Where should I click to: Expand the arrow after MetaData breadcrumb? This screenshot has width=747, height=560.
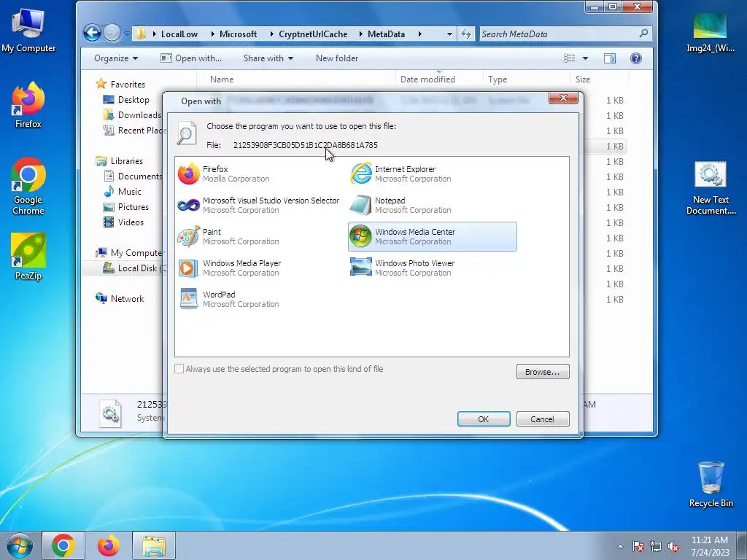click(x=419, y=34)
